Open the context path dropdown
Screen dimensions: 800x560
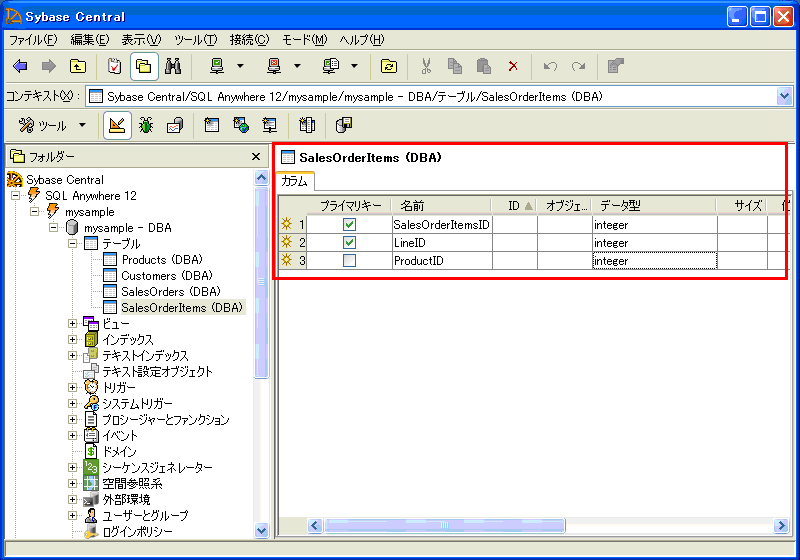(x=784, y=96)
